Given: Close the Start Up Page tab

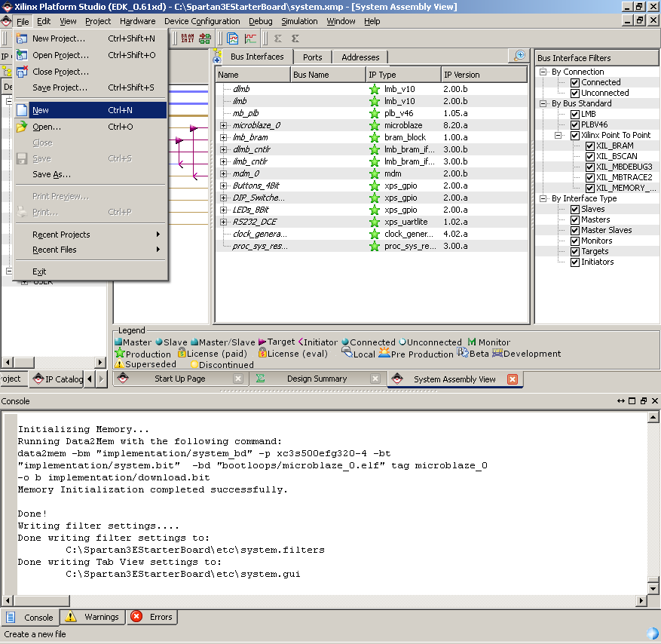Looking at the screenshot, I should [238, 379].
